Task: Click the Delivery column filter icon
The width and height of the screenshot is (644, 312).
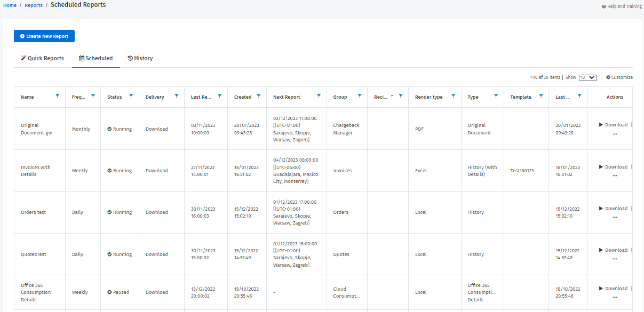Action: 177,97
